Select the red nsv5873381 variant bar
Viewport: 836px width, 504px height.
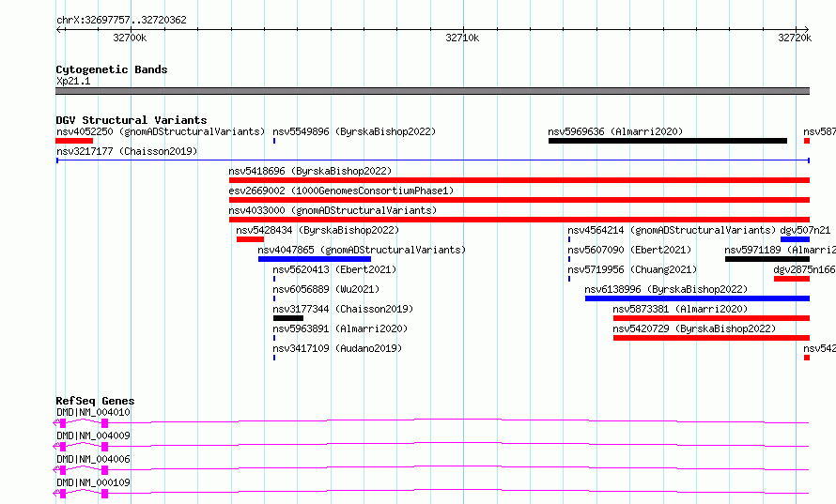[711, 318]
